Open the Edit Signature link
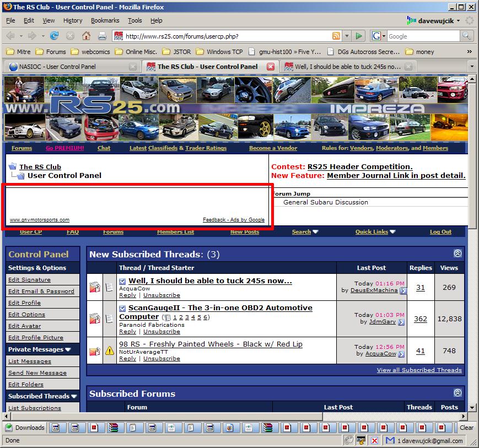Screen dimensions: 479x448 tap(29, 279)
